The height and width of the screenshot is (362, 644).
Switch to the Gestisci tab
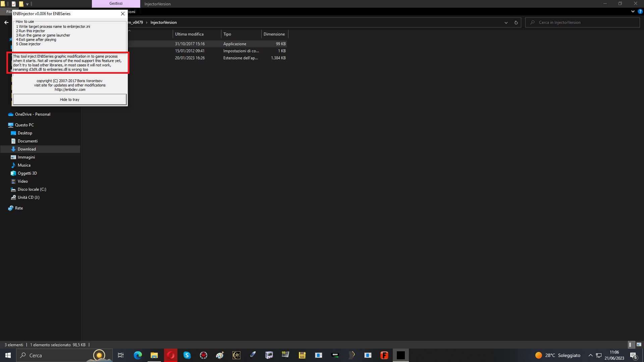pos(116,4)
